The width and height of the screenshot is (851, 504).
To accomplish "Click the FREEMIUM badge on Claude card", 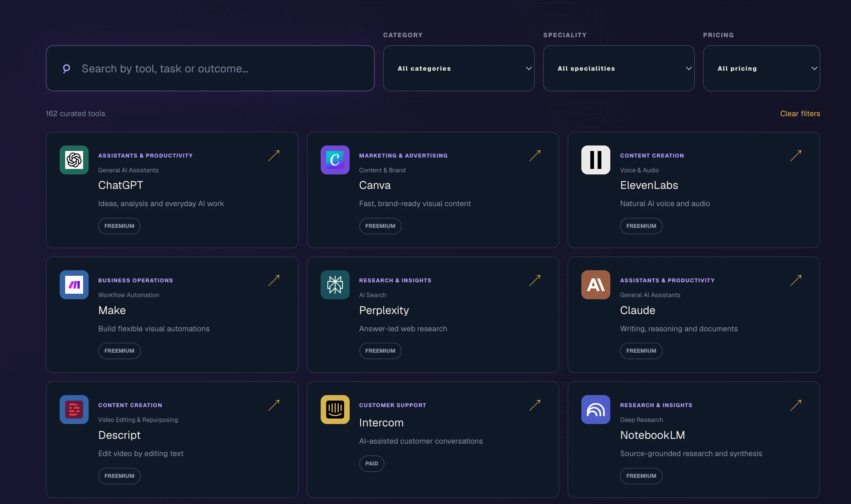I will pos(641,351).
